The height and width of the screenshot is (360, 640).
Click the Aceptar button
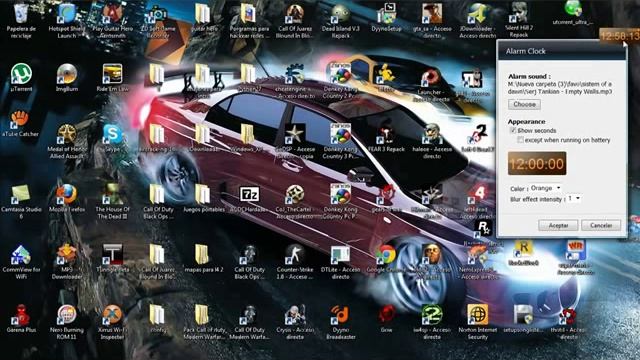coord(558,225)
